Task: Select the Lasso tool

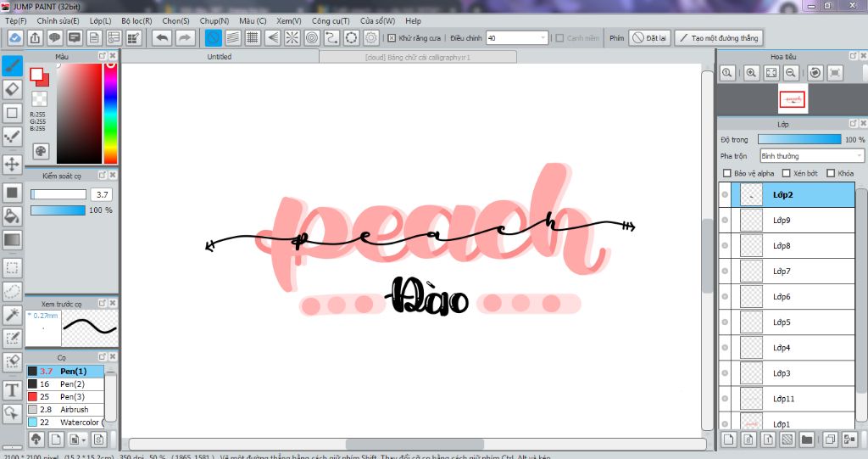Action: (x=12, y=291)
